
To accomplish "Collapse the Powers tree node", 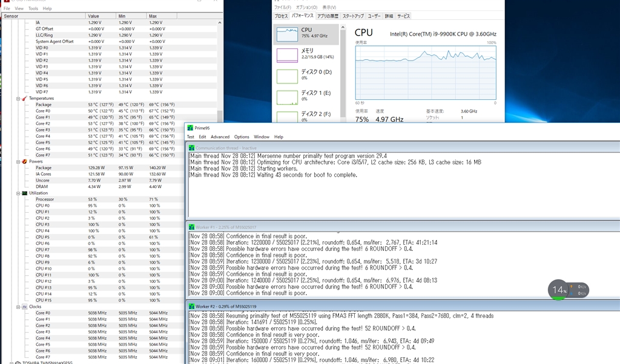I will [18, 161].
